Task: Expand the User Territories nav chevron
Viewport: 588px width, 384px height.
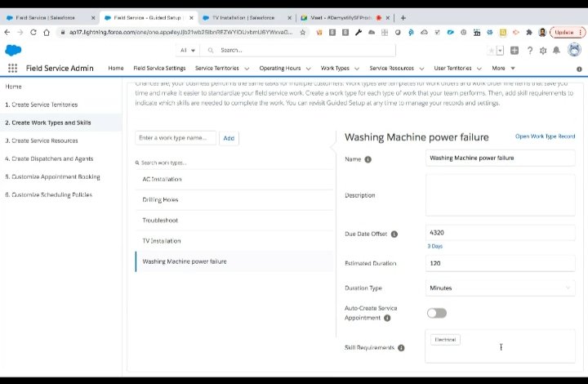Action: click(x=479, y=69)
